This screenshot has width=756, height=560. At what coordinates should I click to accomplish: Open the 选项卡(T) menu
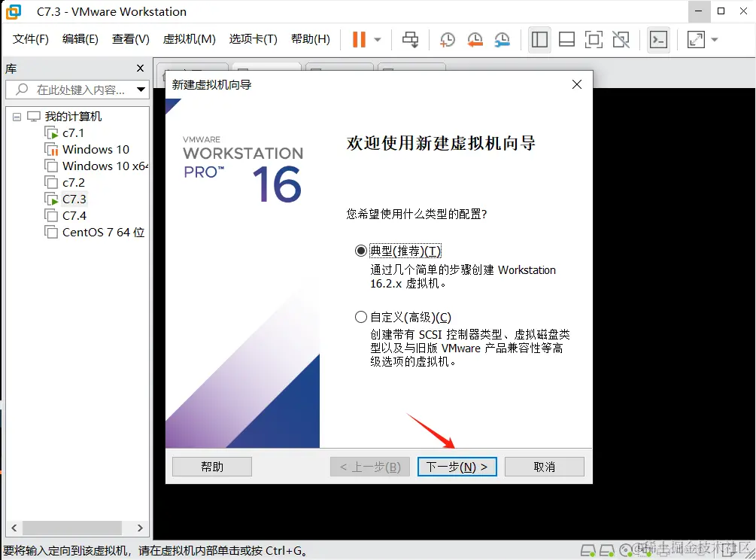[253, 39]
